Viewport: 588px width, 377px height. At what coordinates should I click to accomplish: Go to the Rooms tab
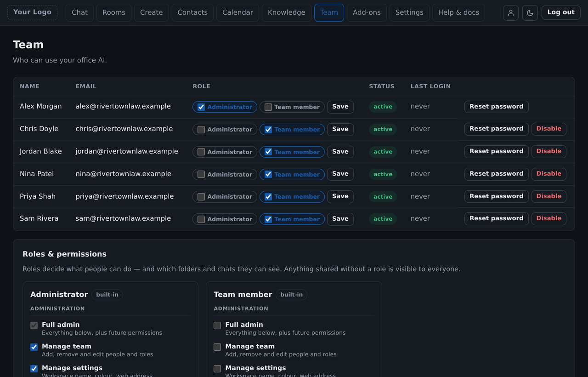[x=114, y=12]
